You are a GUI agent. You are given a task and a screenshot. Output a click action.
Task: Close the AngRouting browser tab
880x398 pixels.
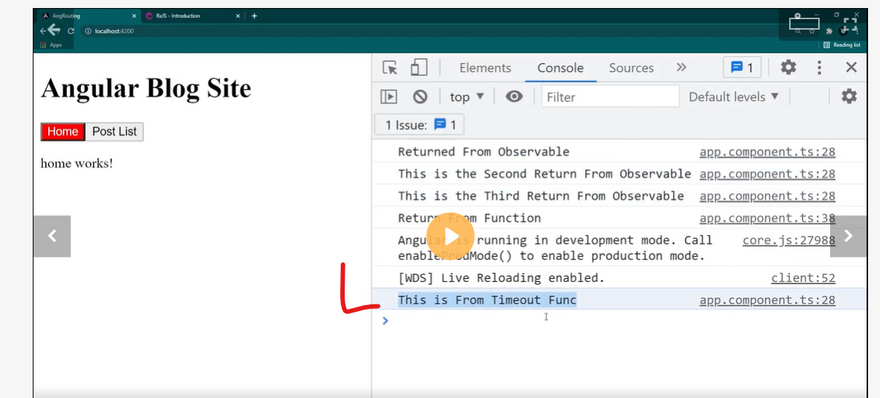pos(134,16)
